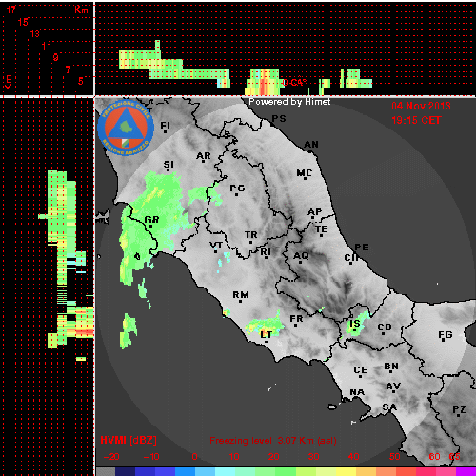This screenshot has width=476, height=476.
Task: Pick the dark navy swatch of the dBZ color bar
Action: 126,471
